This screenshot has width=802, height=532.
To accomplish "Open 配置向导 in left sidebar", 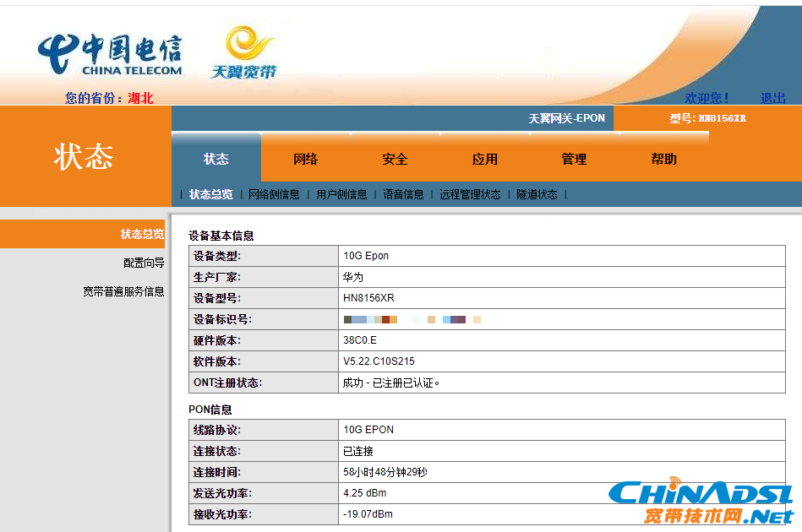I will (x=144, y=263).
